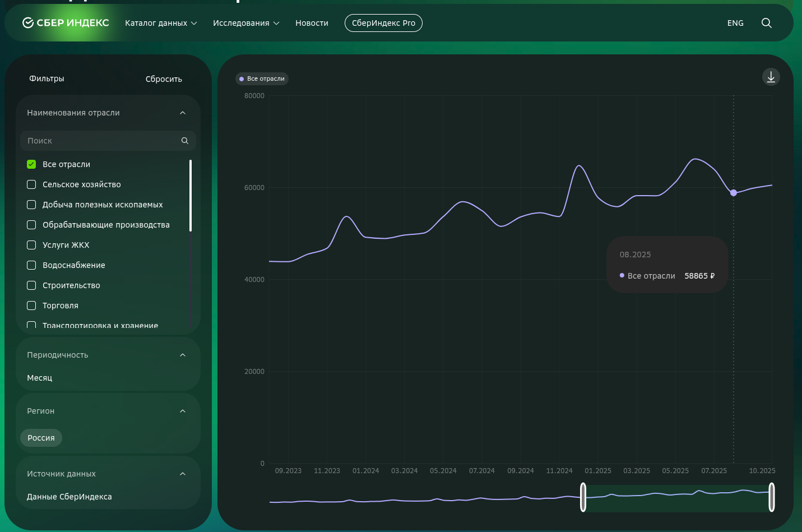Click the industry 'Поиск' input field
This screenshot has width=802, height=532.
[101, 141]
